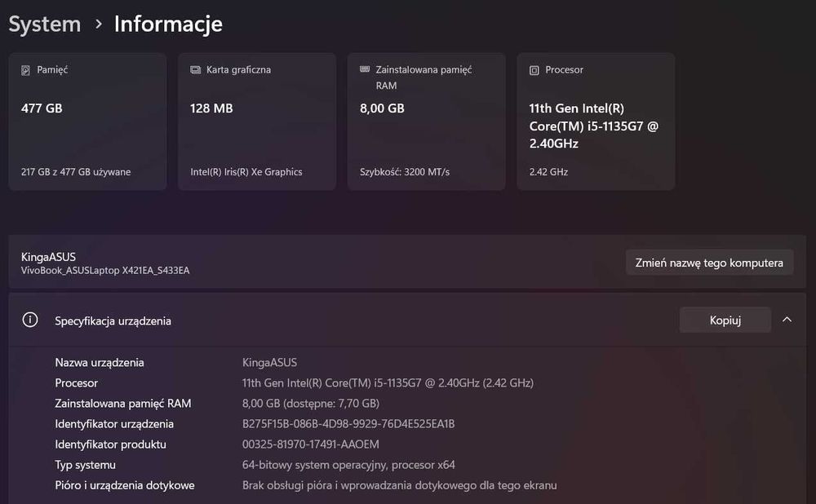The image size is (816, 504).
Task: Click the Identyfikator produktu value
Action: pos(311,444)
